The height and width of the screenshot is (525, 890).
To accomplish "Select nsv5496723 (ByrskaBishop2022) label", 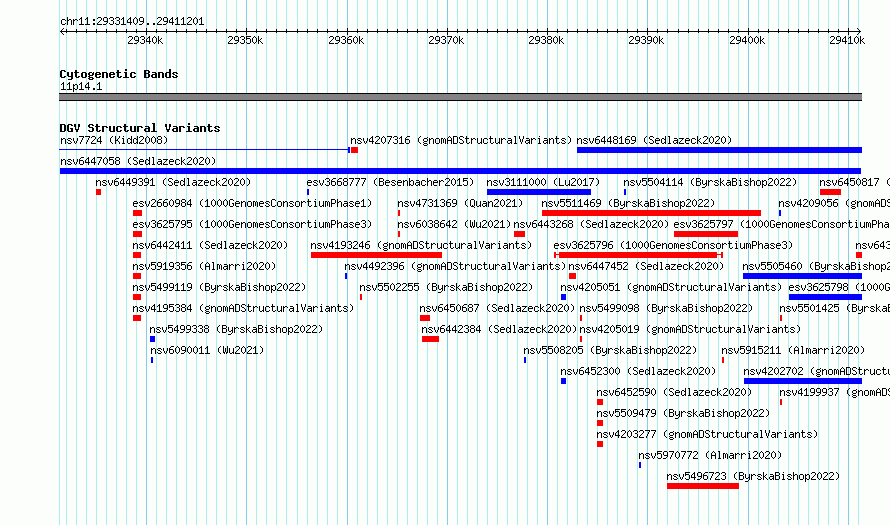I will coord(753,476).
